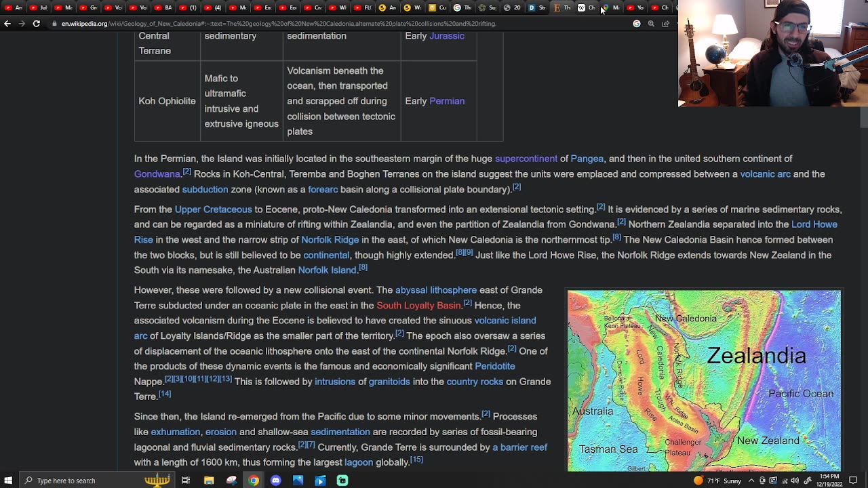Follow the intrusions link
This screenshot has width=868, height=488.
pyautogui.click(x=334, y=382)
